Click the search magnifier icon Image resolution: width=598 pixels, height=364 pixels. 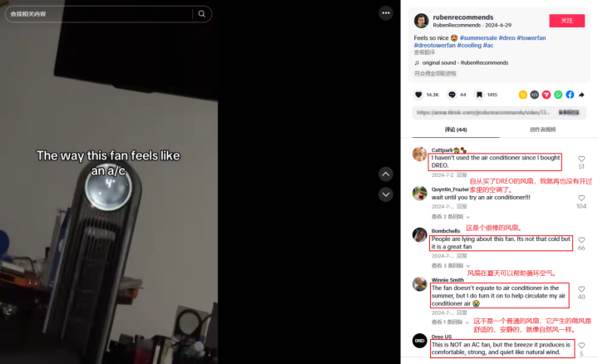(x=202, y=14)
